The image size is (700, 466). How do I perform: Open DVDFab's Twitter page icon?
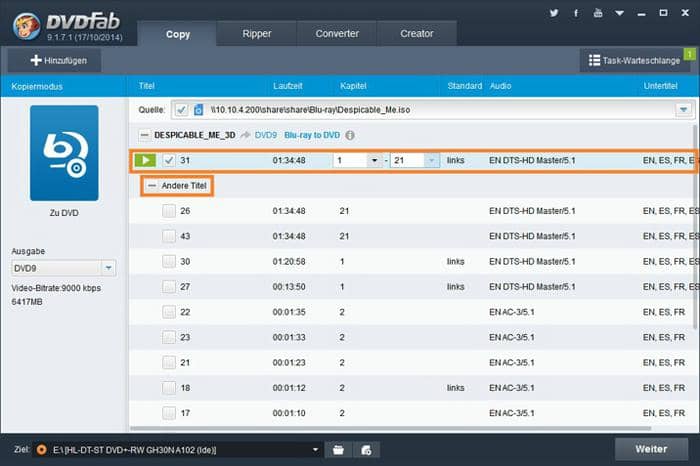point(554,13)
